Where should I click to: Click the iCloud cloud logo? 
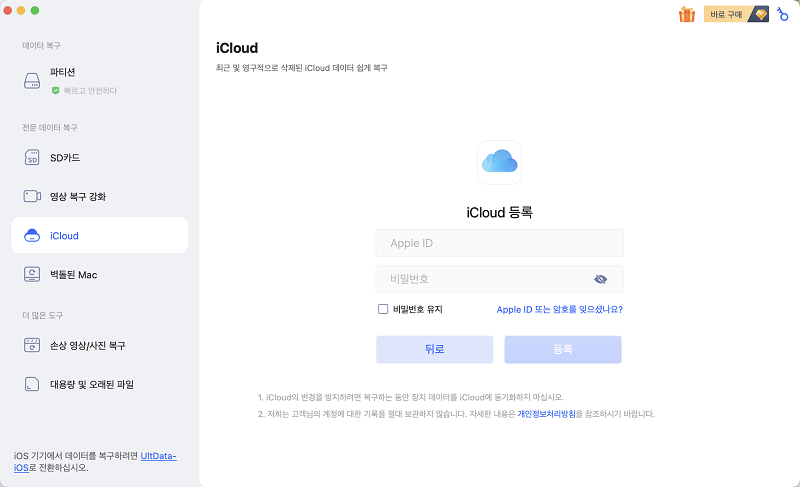pos(499,162)
